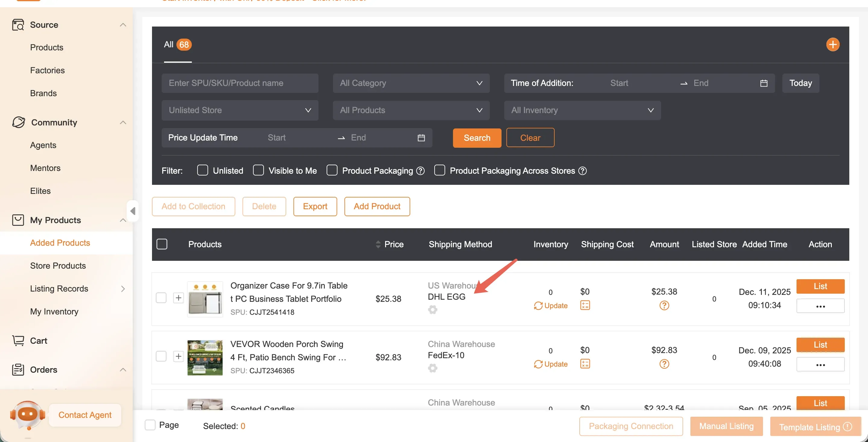Click the Export button

pos(315,206)
